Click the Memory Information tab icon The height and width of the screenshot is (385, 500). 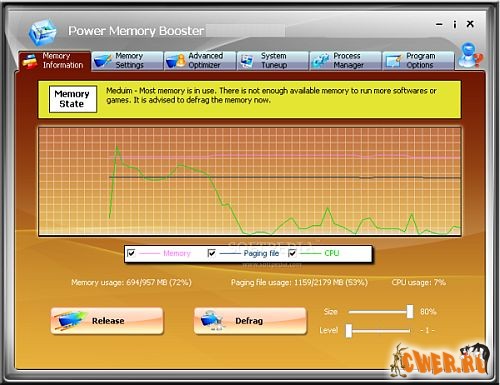click(x=30, y=61)
